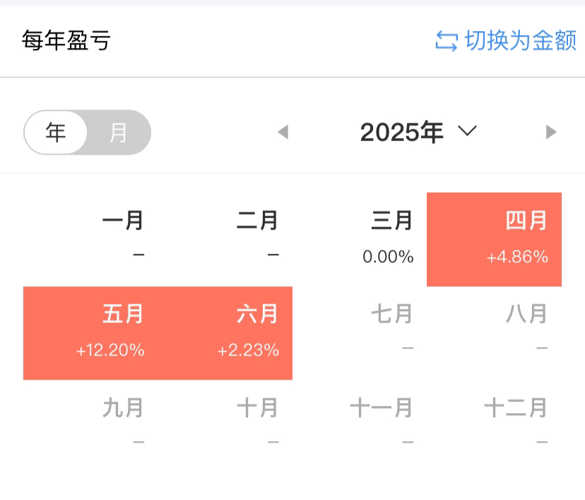The image size is (585, 500).
Task: Select the 十月 month cell
Action: [225, 427]
